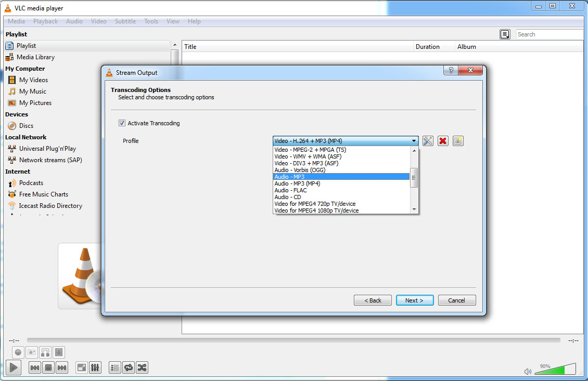This screenshot has width=588, height=381.
Task: Skip to next media track
Action: click(x=62, y=367)
